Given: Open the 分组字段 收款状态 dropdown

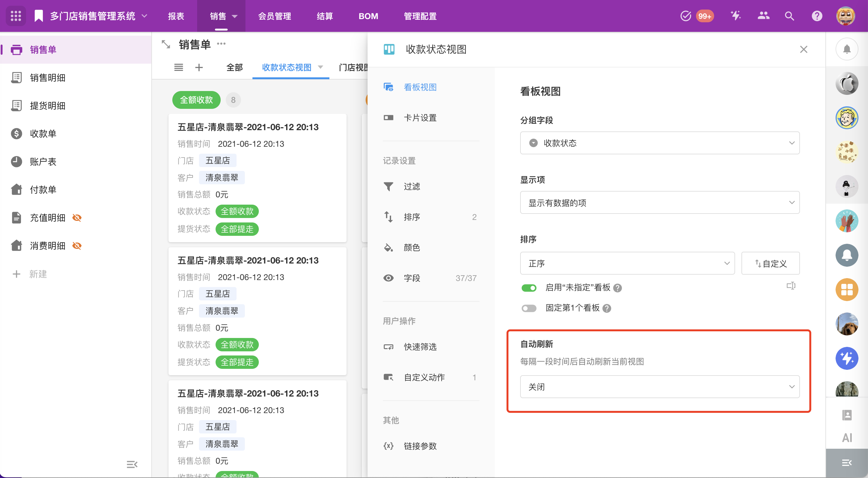Looking at the screenshot, I should click(660, 143).
